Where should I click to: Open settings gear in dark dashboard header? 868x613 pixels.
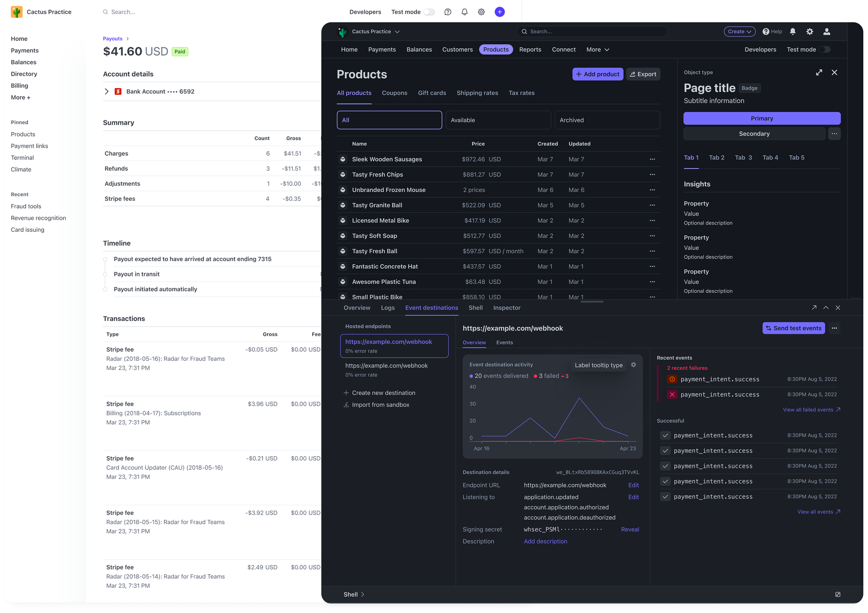809,31
